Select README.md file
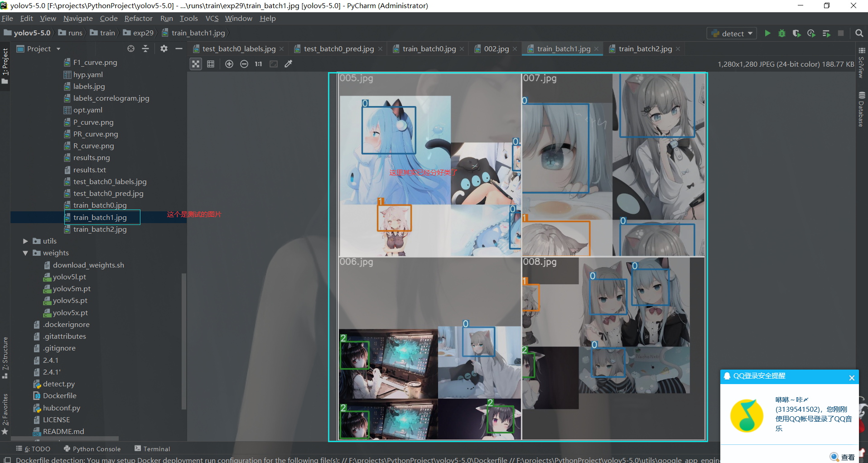The height and width of the screenshot is (463, 868). tap(63, 432)
